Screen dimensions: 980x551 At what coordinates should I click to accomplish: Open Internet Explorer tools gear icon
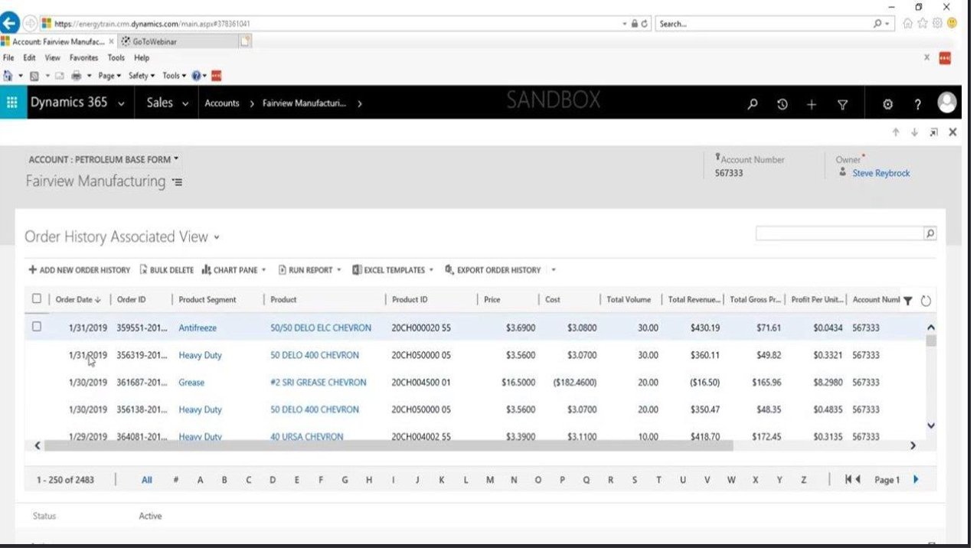click(938, 24)
